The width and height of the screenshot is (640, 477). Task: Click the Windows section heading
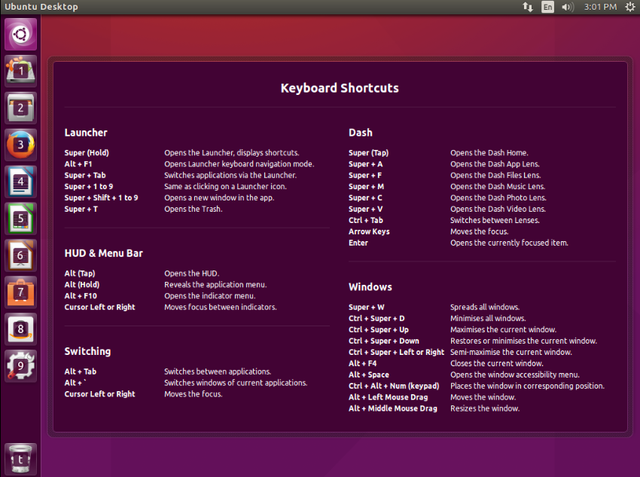(371, 287)
